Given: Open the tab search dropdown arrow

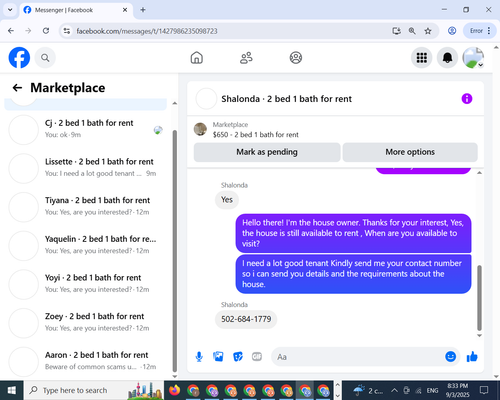Looking at the screenshot, I should 10,10.
